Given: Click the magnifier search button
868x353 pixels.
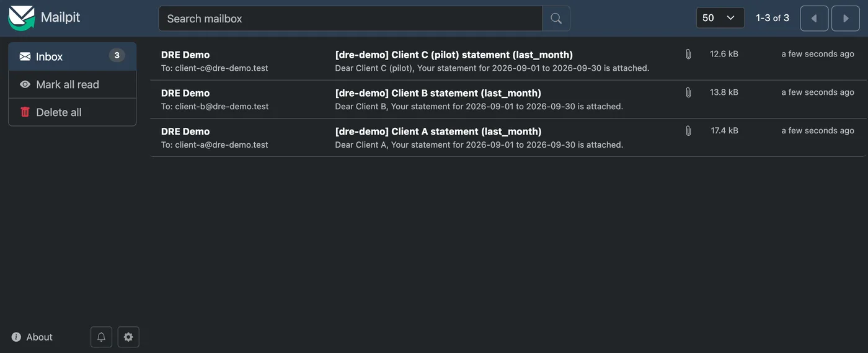Looking at the screenshot, I should coord(556,19).
